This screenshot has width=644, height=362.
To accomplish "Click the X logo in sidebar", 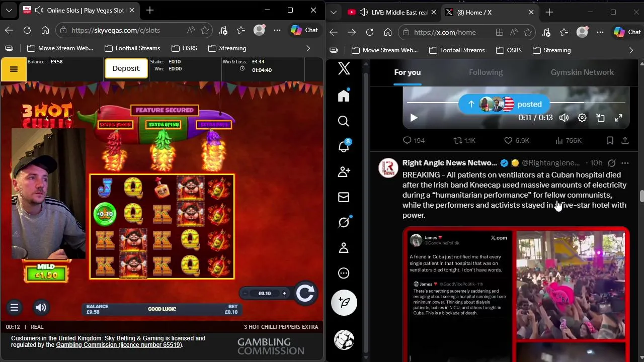I will point(344,69).
